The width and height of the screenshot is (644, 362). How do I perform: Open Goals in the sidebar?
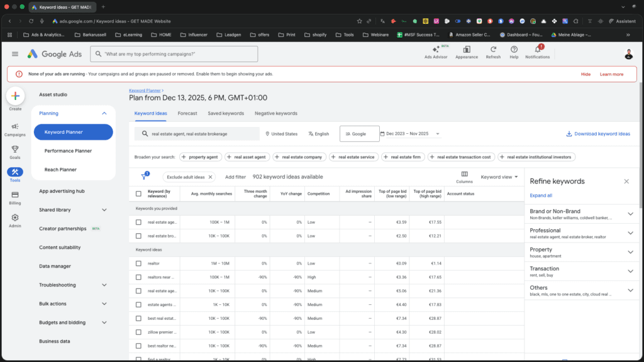tap(15, 152)
